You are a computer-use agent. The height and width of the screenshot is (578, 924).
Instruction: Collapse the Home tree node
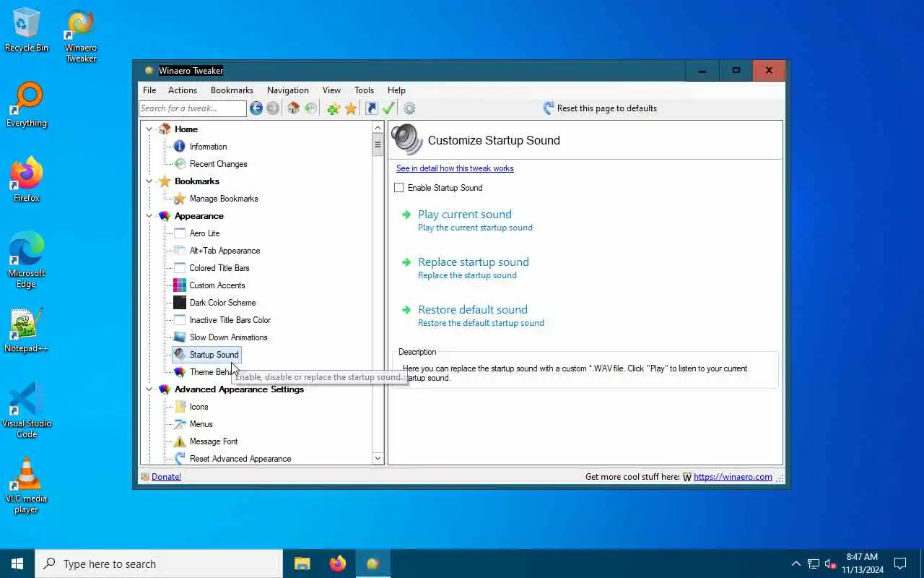click(149, 129)
